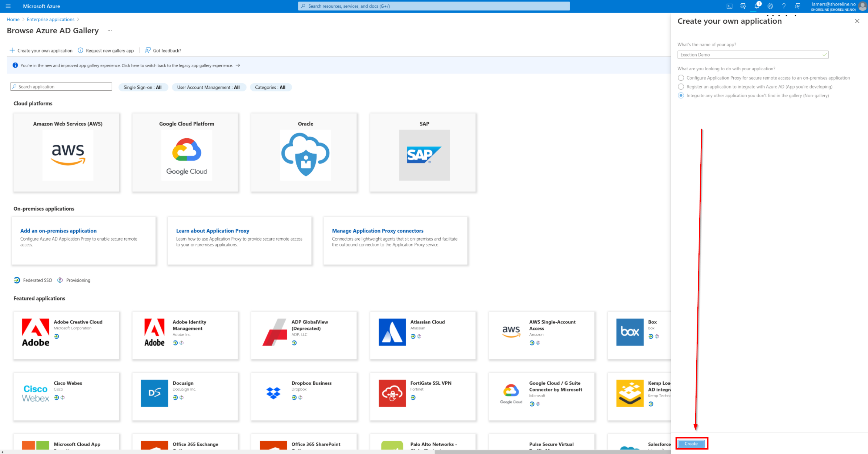The image size is (868, 454).
Task: Open the Box app logo
Action: [x=630, y=332]
